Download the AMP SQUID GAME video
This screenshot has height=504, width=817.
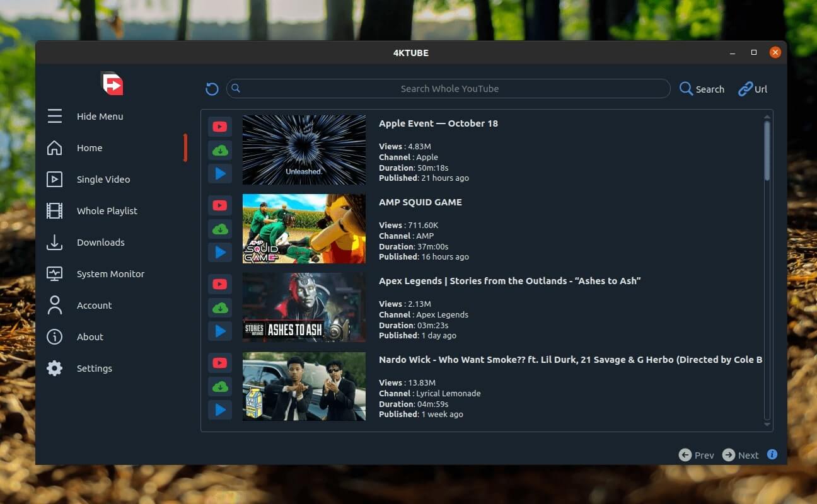[x=220, y=229]
